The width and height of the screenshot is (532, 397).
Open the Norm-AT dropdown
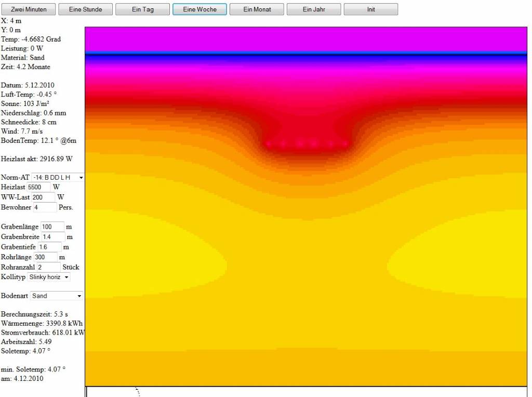pos(58,178)
